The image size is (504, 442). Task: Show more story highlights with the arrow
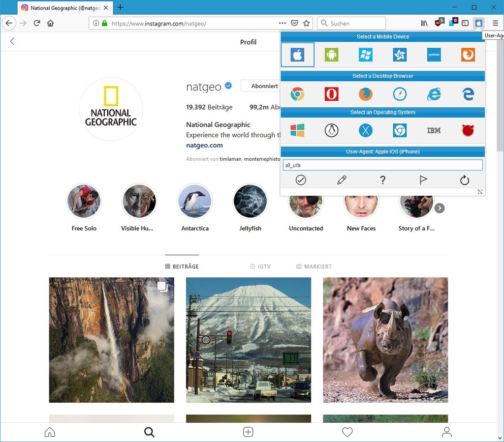pos(439,208)
